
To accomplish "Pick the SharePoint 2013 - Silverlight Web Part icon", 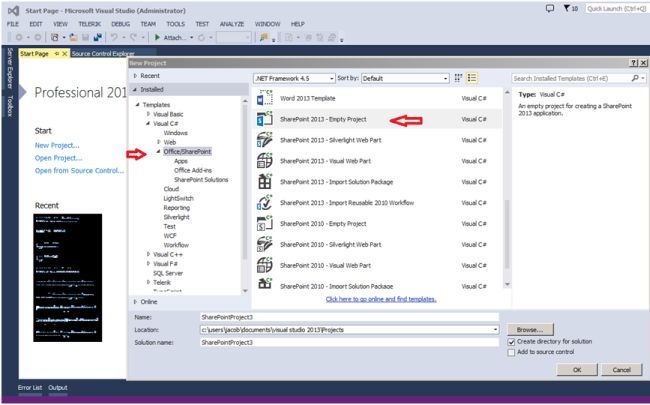I will click(264, 140).
